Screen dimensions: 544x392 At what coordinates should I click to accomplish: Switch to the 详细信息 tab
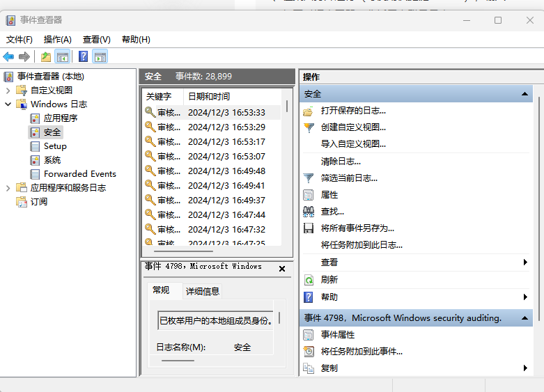click(x=202, y=291)
